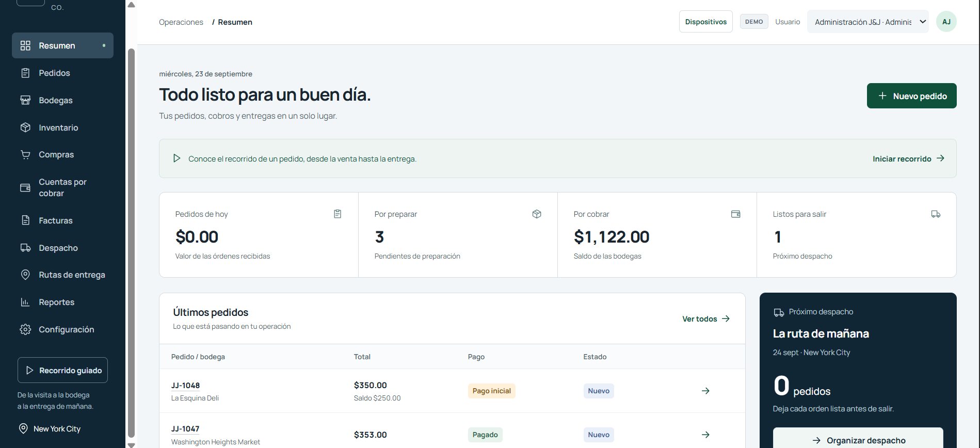Click the Operaciones breadcrumb
980x448 pixels.
pos(181,22)
